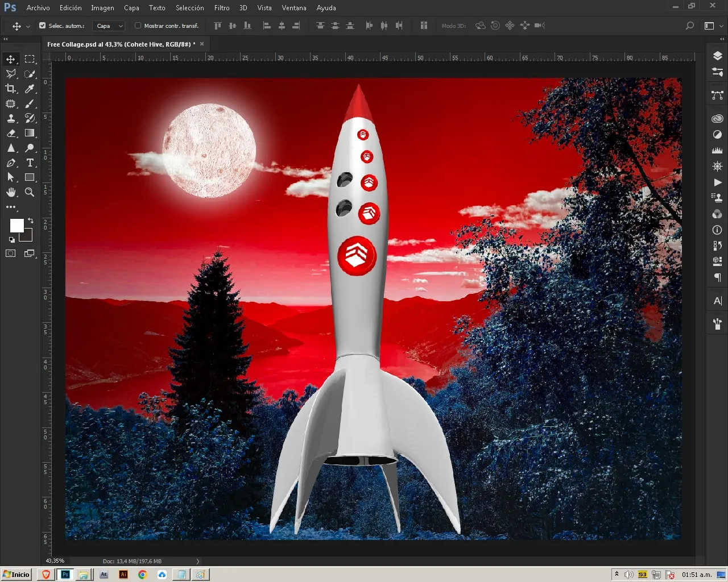Select the Hand tool
Image resolution: width=728 pixels, height=582 pixels.
click(x=11, y=192)
